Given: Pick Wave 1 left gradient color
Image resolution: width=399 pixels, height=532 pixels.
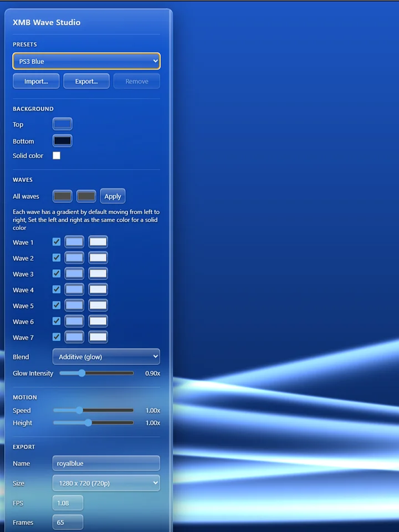Looking at the screenshot, I should (74, 242).
